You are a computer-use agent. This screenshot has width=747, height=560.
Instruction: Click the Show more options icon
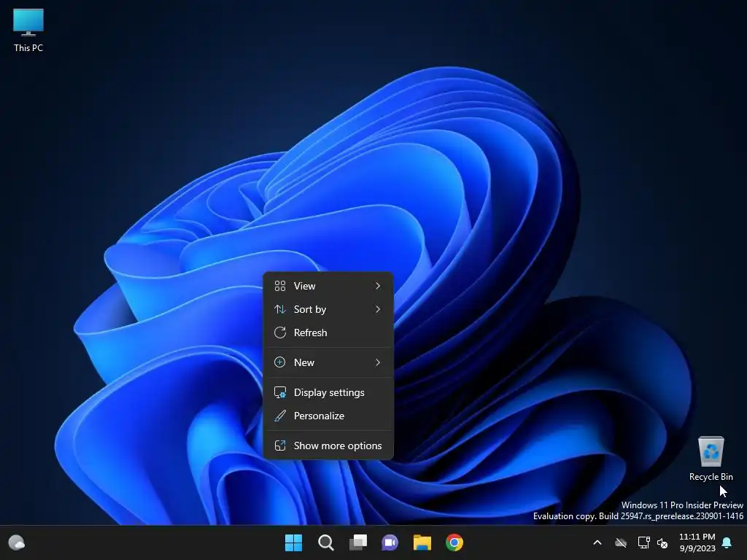[280, 446]
